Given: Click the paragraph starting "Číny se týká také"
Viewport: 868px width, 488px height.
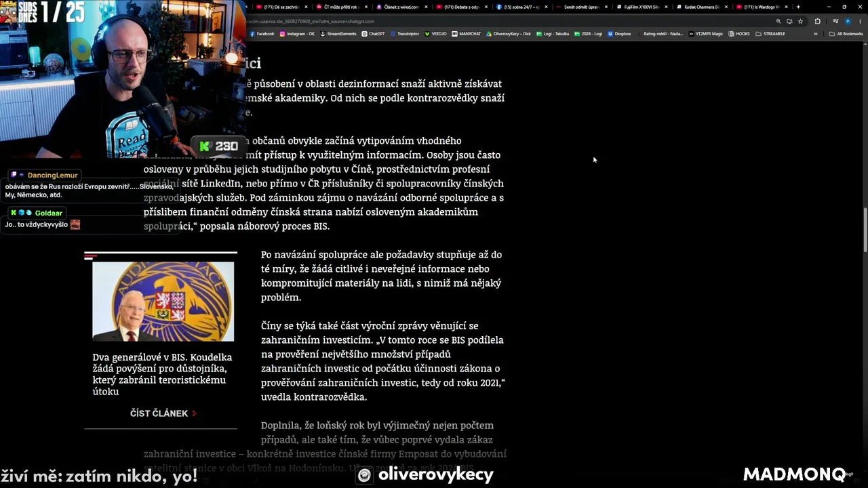Looking at the screenshot, I should coord(383,361).
